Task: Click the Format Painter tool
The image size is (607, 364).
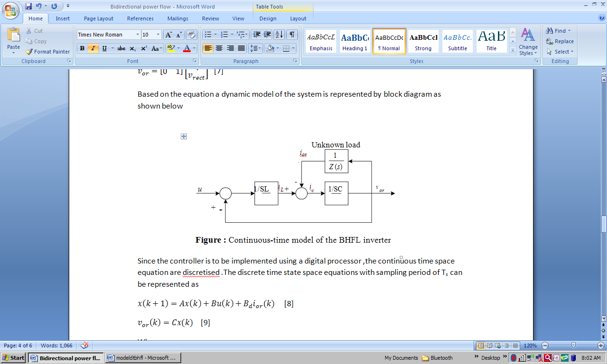Action: [47, 52]
